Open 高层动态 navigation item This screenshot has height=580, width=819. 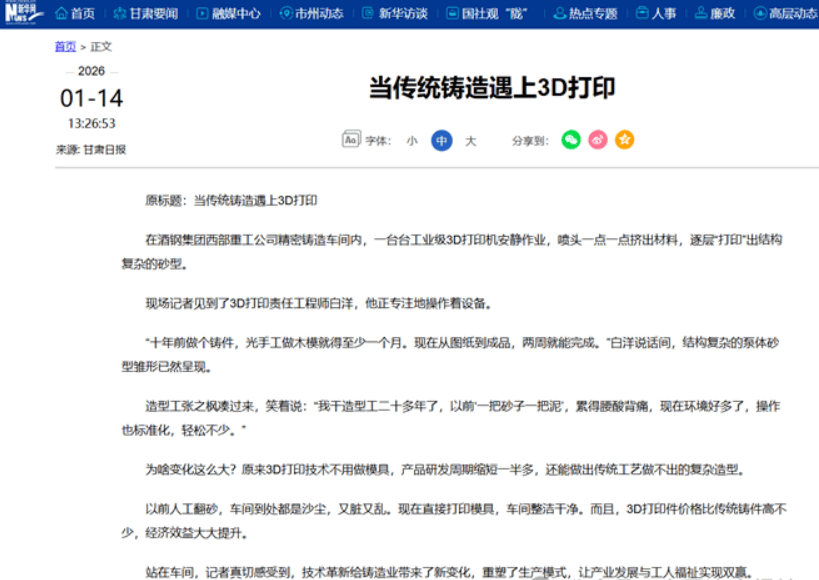pyautogui.click(x=785, y=14)
